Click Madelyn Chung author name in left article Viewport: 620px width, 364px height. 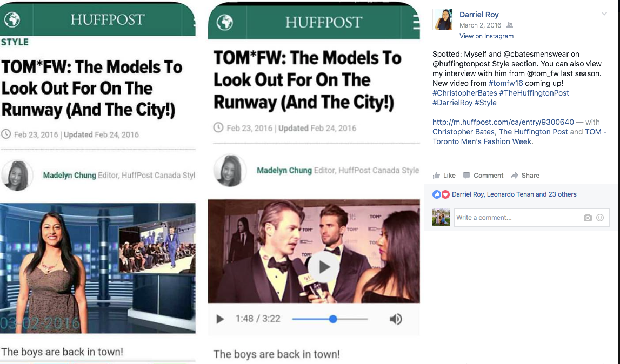[x=69, y=175]
